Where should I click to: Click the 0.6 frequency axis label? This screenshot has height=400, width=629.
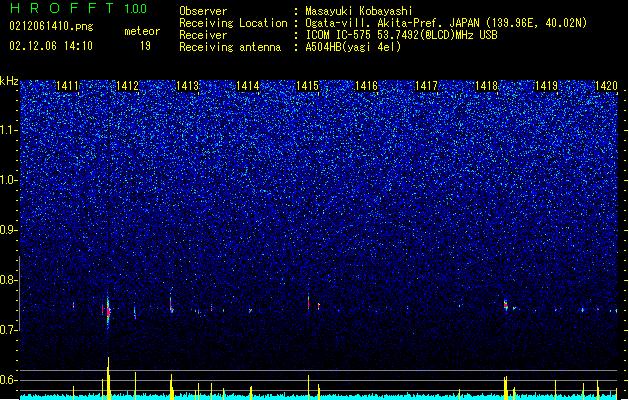8,380
